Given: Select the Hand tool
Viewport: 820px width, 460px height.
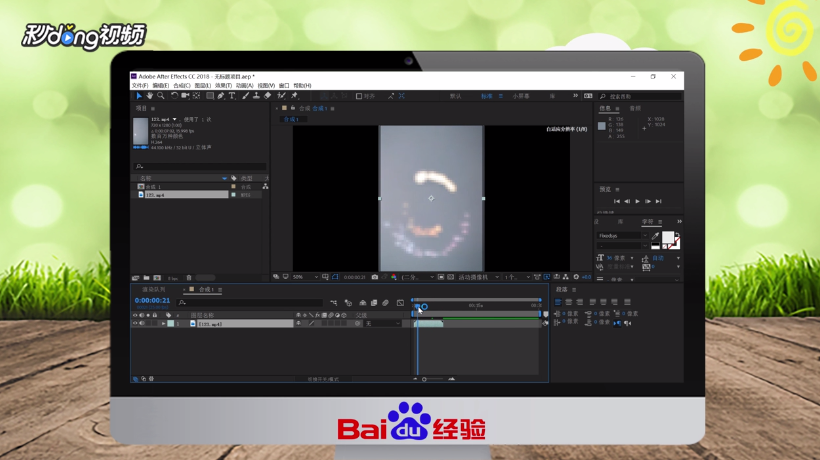Looking at the screenshot, I should (x=150, y=96).
